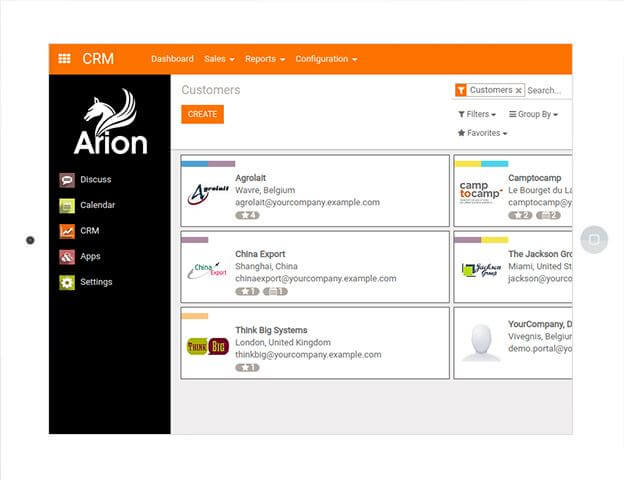The width and height of the screenshot is (624, 480).
Task: Open the Sales menu dropdown
Action: point(219,59)
